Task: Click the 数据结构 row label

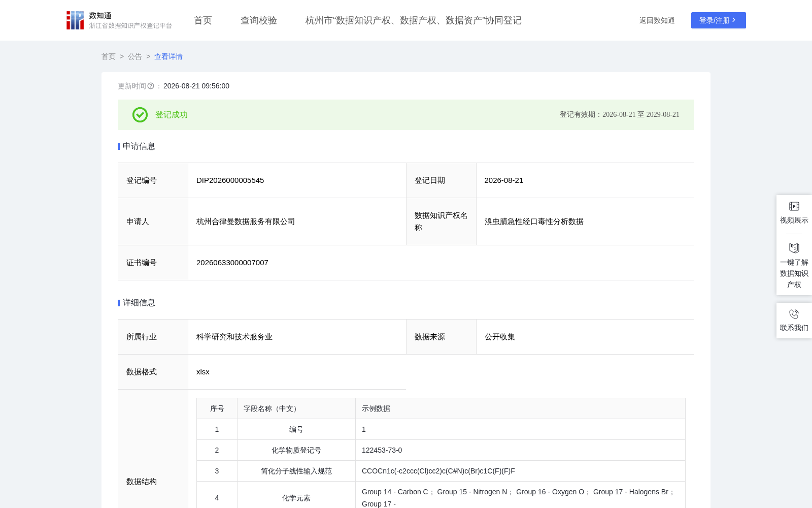Action: [x=142, y=482]
